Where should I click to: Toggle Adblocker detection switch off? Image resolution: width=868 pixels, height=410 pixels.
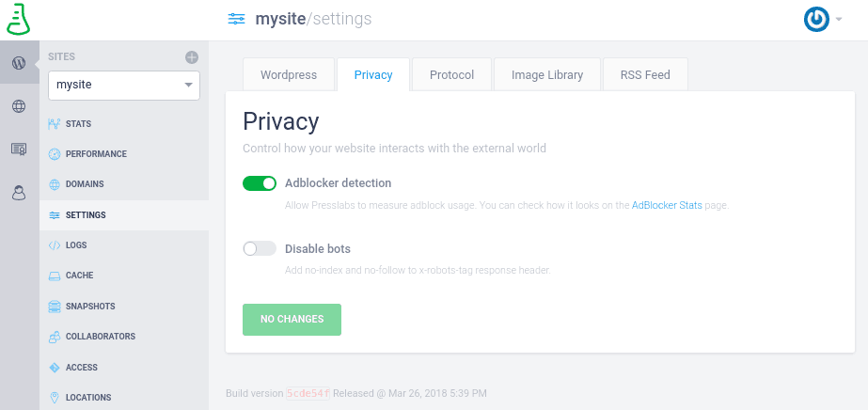click(260, 183)
